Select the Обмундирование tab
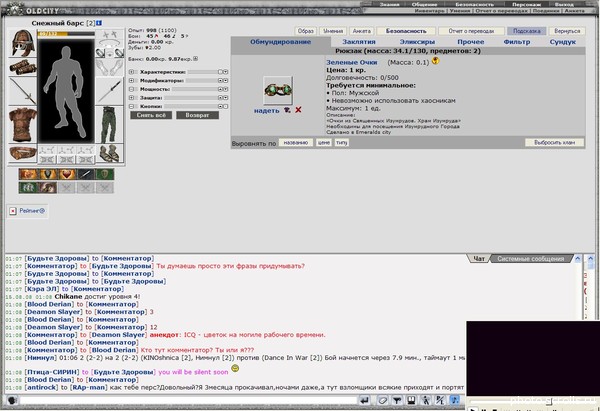Image resolution: width=600 pixels, height=411 pixels. (280, 42)
